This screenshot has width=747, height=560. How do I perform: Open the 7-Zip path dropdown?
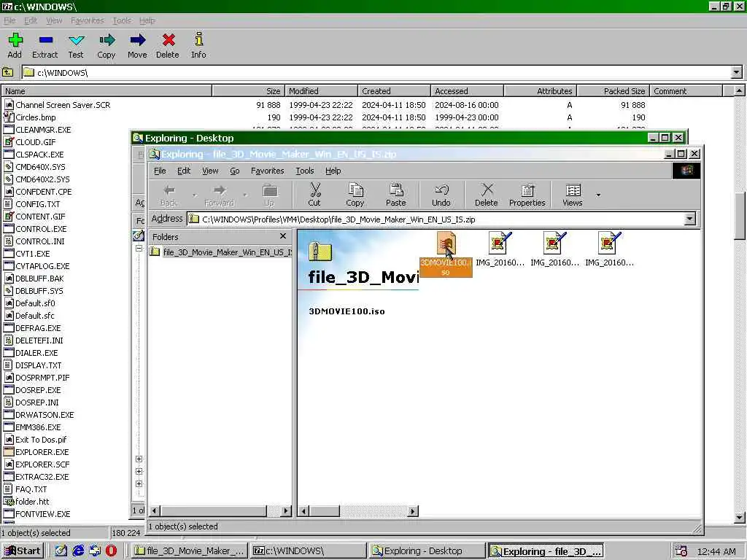737,72
